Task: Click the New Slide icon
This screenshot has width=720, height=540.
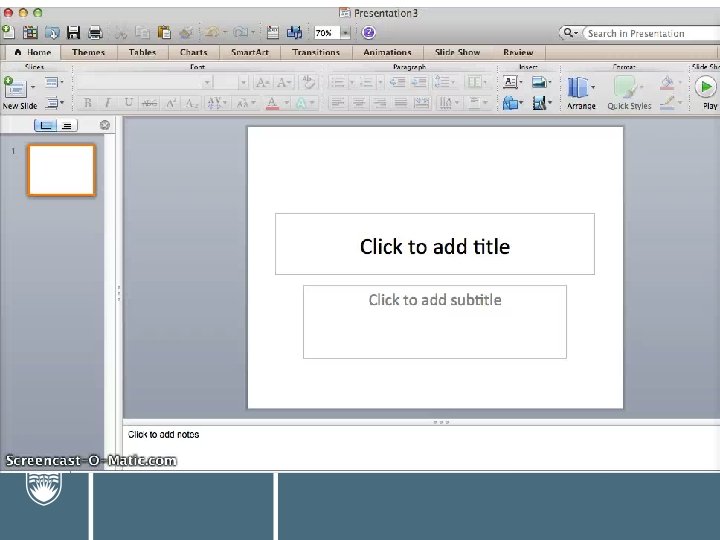Action: coord(15,87)
